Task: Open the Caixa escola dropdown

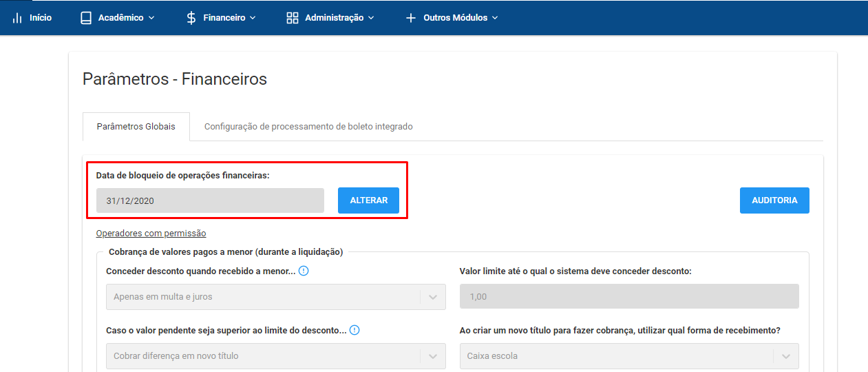Action: (x=629, y=356)
